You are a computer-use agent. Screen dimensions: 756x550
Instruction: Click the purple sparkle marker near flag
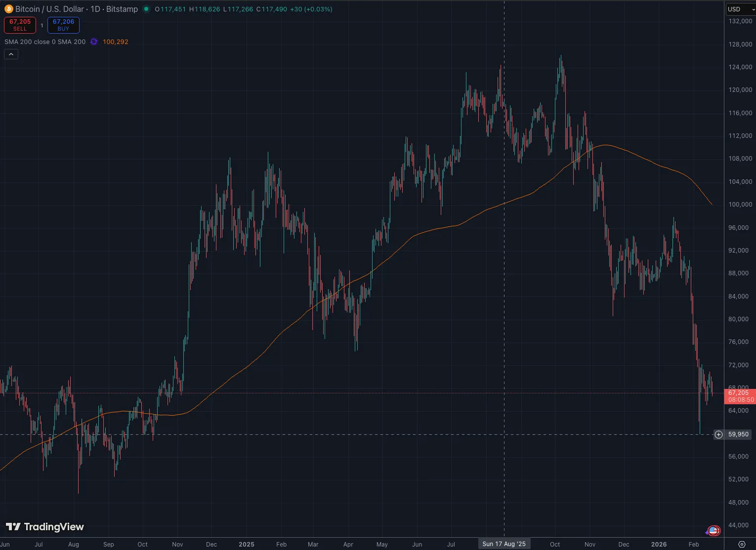707,532
